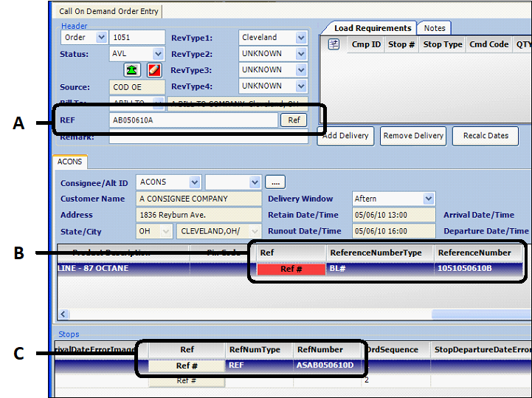
Task: Click the Runout Date/Time field 05/06/10 16:00
Action: pos(393,231)
